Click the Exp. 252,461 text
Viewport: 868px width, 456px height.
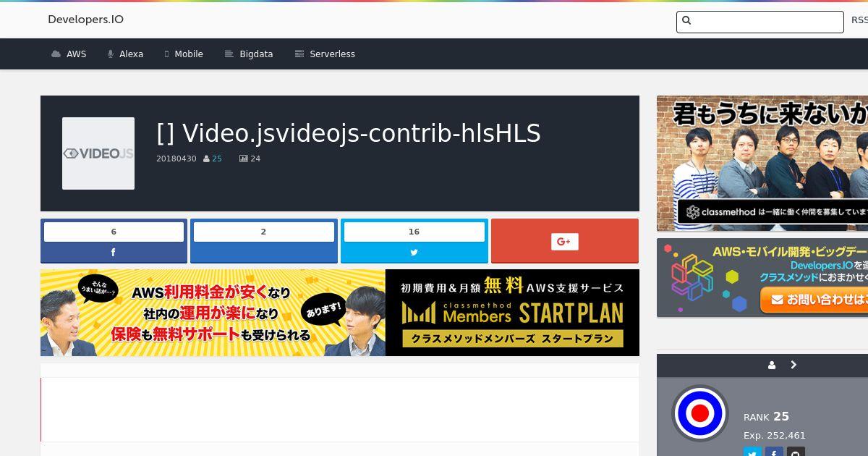tap(775, 436)
